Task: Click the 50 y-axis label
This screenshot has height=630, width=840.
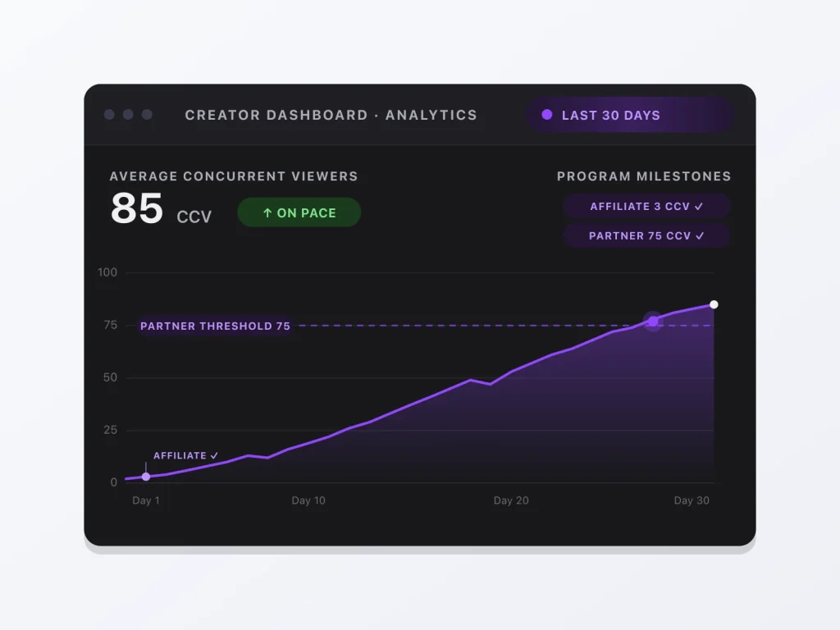Action: point(111,377)
